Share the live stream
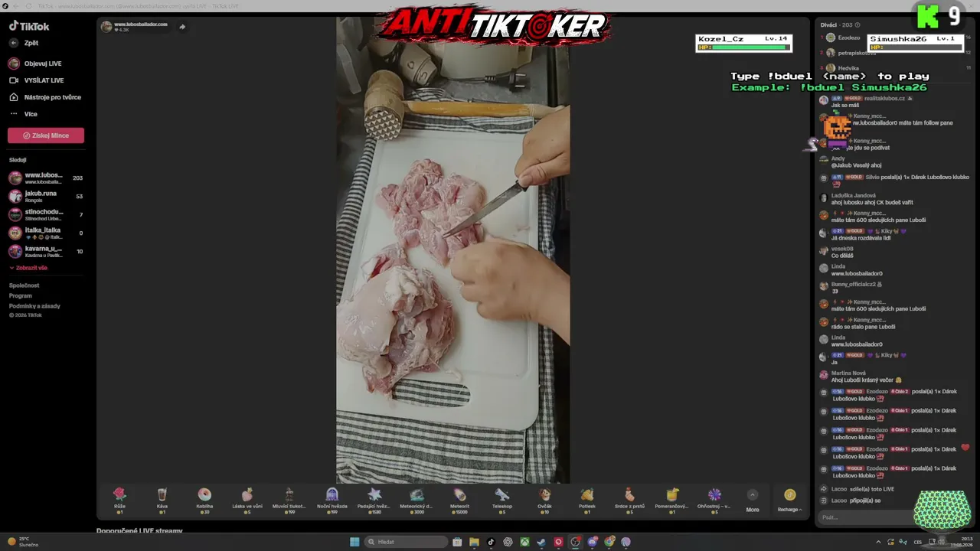This screenshot has height=551, width=980. click(182, 27)
